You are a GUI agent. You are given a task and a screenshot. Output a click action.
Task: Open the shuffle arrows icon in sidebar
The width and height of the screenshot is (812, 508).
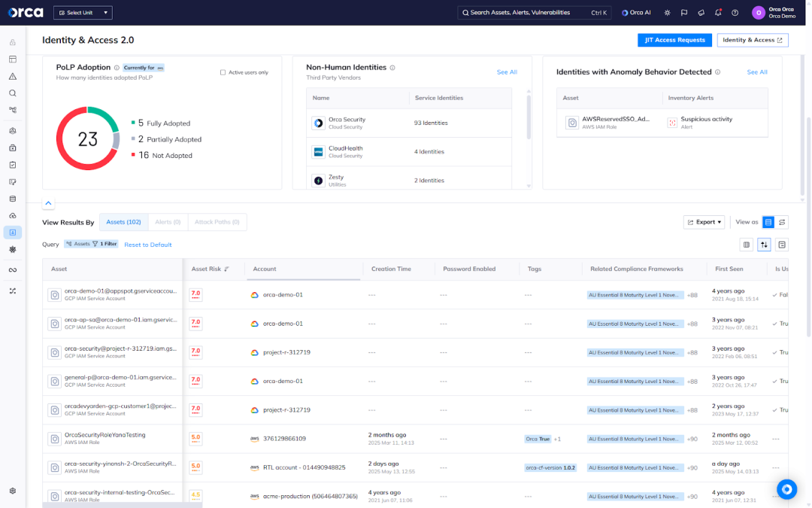[x=13, y=291]
